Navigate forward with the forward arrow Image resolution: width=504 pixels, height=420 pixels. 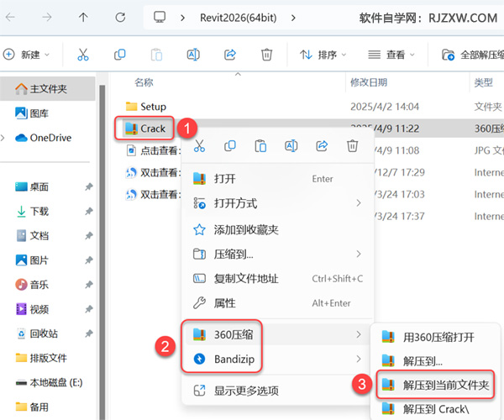click(46, 18)
